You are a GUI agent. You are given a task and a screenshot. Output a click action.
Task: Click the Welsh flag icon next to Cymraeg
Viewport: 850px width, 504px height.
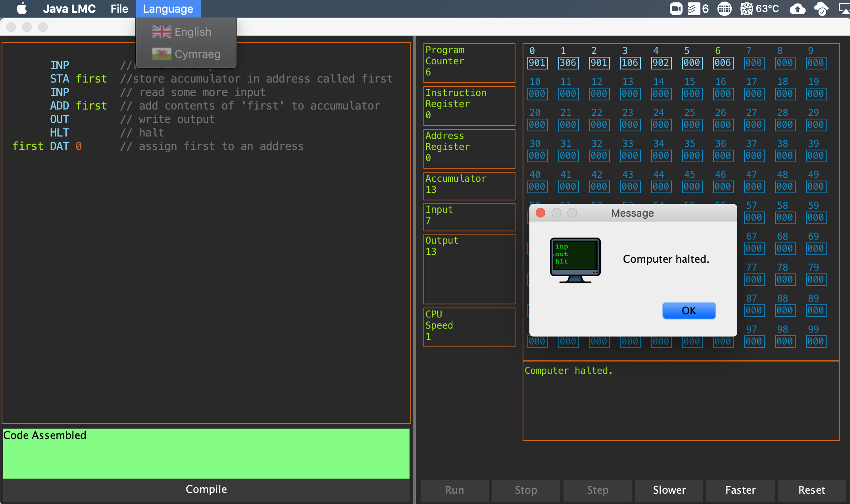point(162,54)
